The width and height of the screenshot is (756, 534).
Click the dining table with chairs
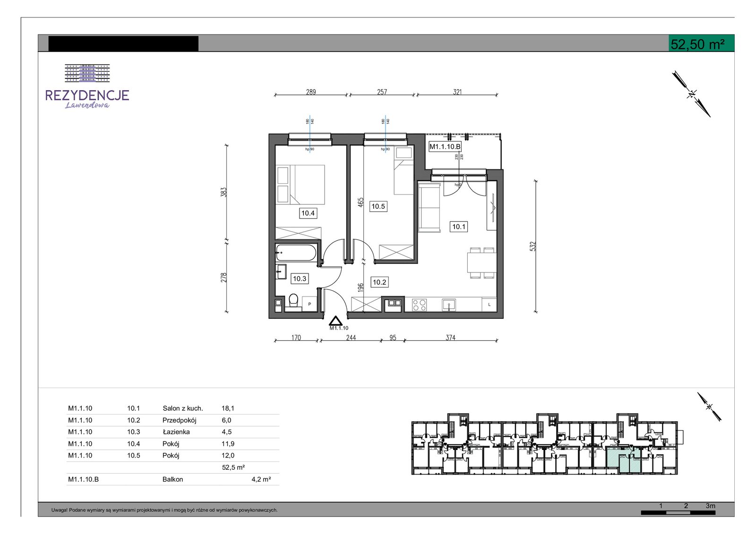pos(482,263)
